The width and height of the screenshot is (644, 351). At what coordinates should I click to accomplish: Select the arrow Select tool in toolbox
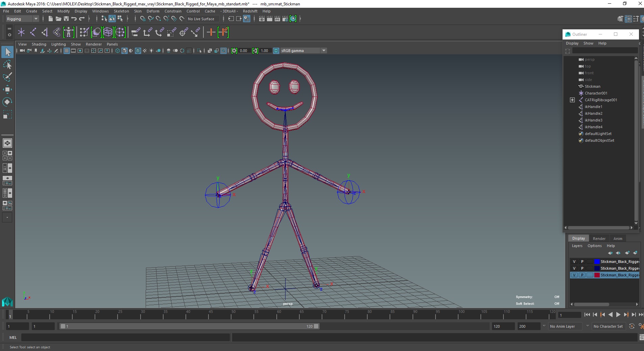pyautogui.click(x=7, y=52)
